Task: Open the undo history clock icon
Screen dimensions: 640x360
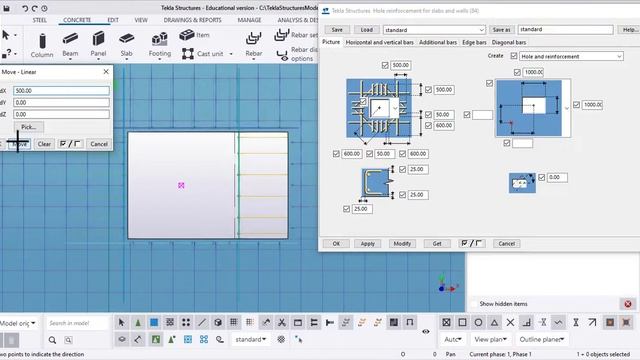Action: 44,8
